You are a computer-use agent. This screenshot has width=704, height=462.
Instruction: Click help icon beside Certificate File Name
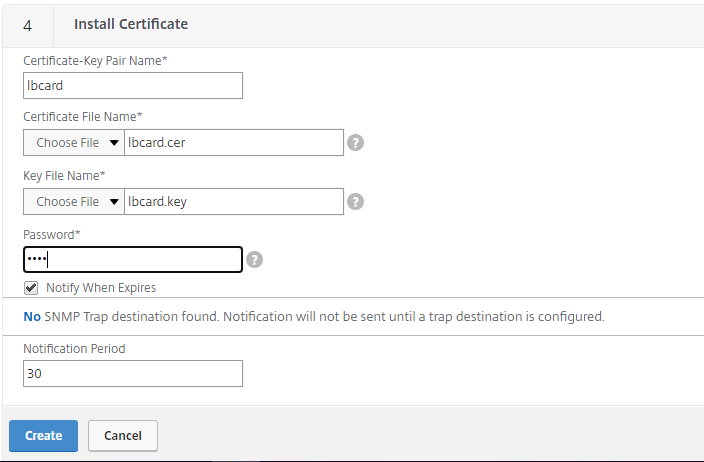pos(355,143)
